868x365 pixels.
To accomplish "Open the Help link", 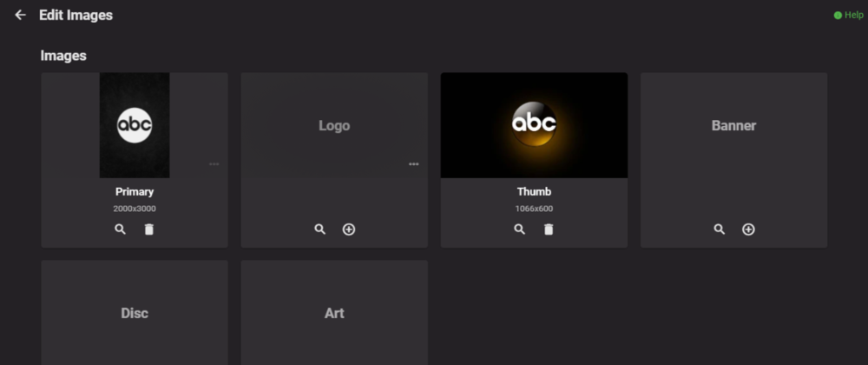I will [849, 16].
